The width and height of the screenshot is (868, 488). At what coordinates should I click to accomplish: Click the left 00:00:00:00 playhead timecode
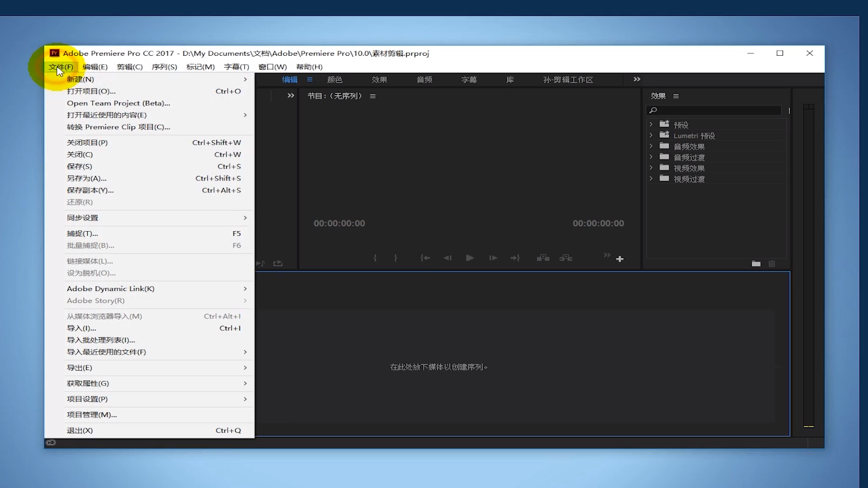(339, 223)
